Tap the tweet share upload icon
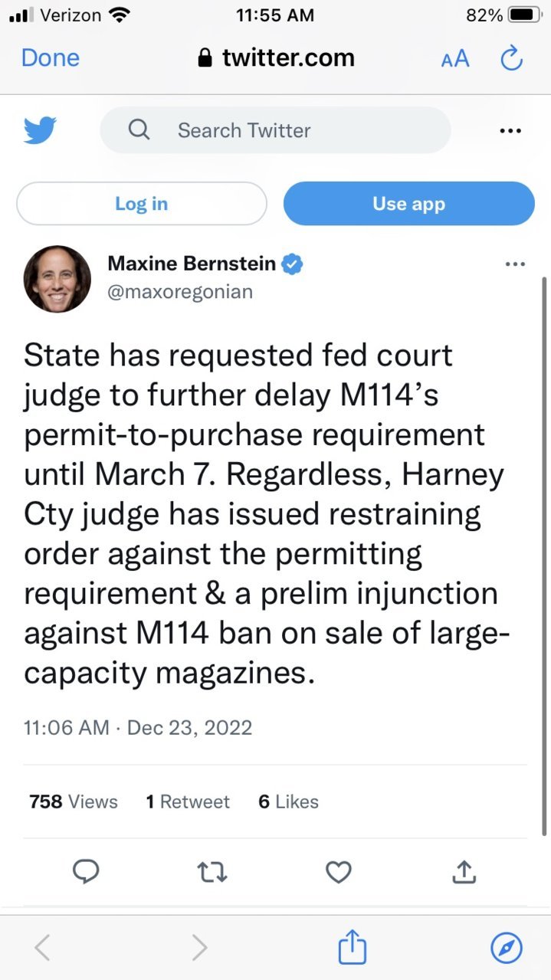The image size is (551, 980). pyautogui.click(x=465, y=870)
